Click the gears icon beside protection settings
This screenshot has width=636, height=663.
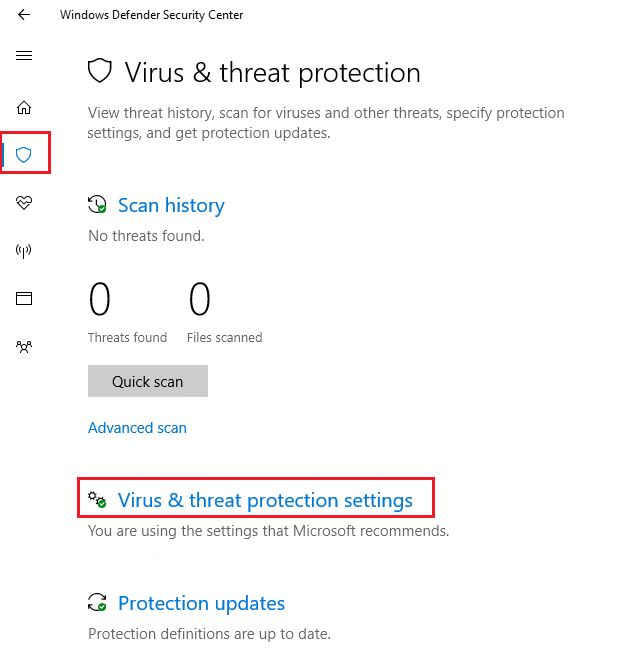click(98, 499)
